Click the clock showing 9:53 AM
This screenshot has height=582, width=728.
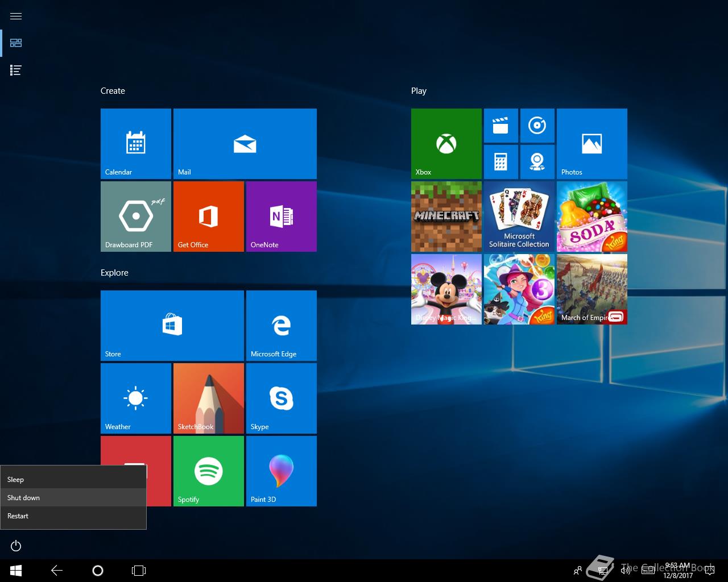click(678, 571)
